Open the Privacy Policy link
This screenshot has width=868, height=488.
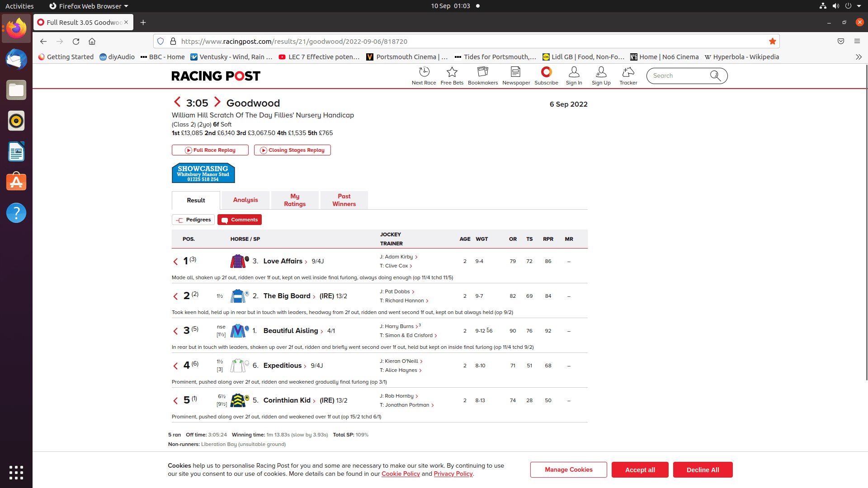[453, 474]
